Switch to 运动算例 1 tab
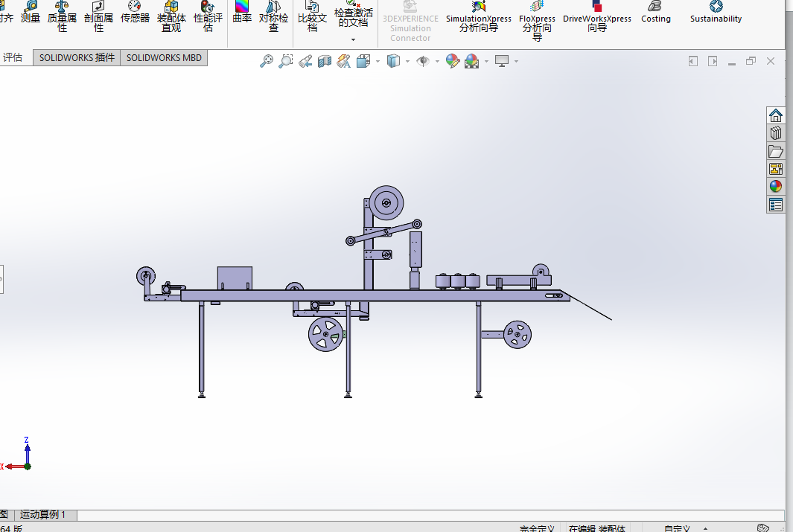 [45, 515]
